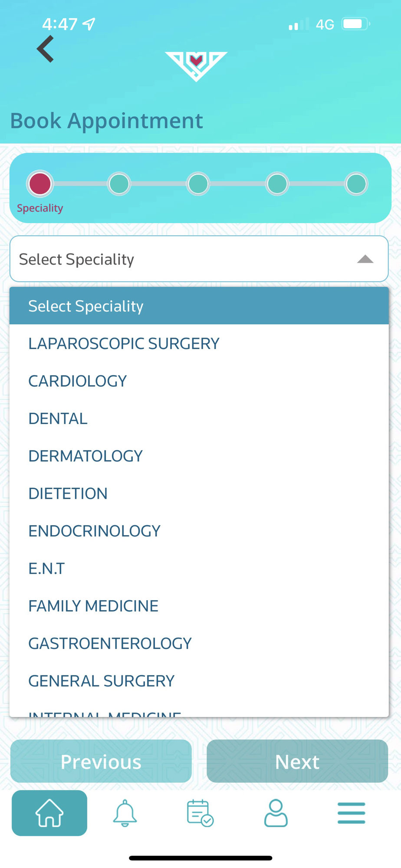This screenshot has width=401, height=868.
Task: Click the red Speciality step indicator
Action: click(x=40, y=184)
